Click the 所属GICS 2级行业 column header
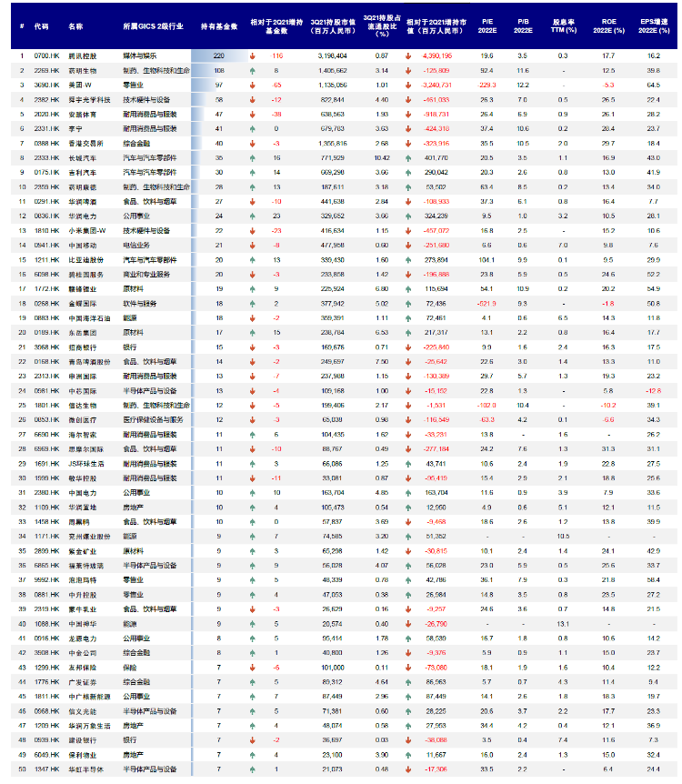This screenshot has height=784, width=682. [x=154, y=26]
